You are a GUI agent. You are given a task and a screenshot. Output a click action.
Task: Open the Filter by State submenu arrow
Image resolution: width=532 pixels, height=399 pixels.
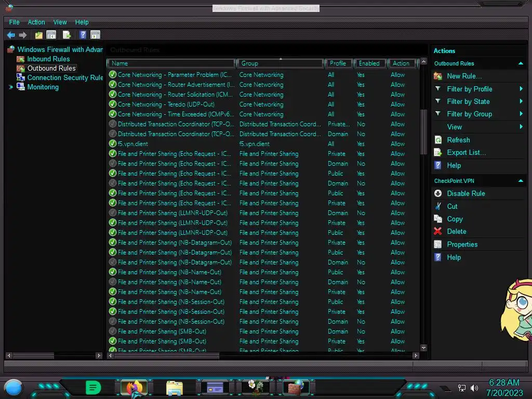click(521, 101)
